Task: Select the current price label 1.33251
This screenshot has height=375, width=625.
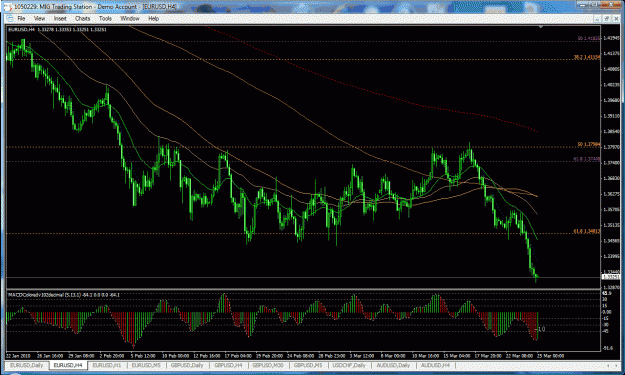Action: pyautogui.click(x=610, y=277)
